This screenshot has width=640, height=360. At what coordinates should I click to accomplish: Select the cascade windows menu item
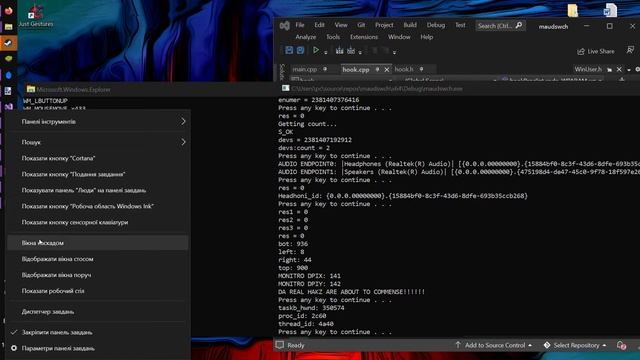click(x=99, y=243)
